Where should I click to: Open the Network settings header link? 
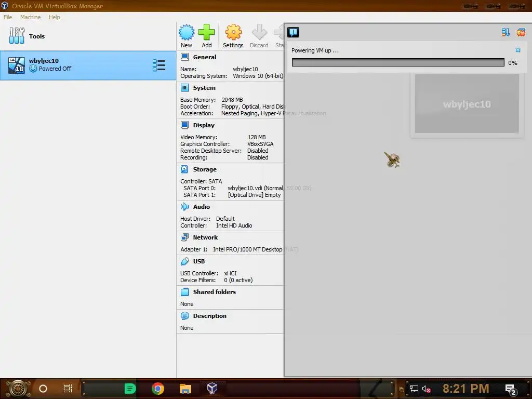205,237
